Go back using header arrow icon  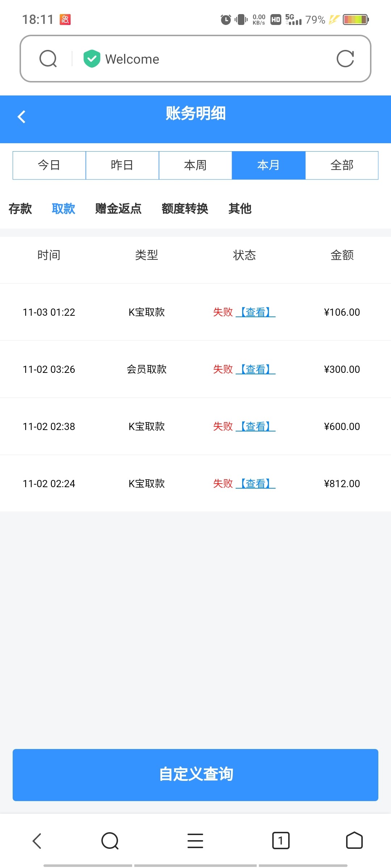(x=22, y=116)
